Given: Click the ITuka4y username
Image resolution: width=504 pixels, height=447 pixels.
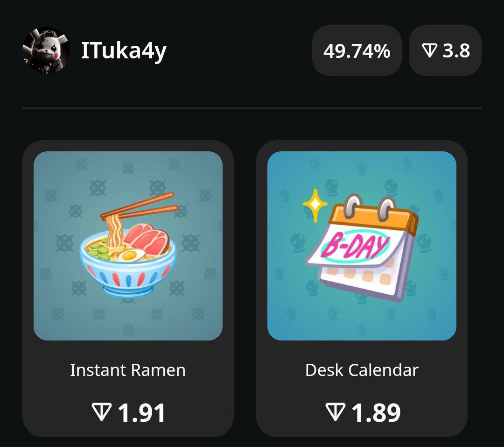Looking at the screenshot, I should [x=124, y=51].
